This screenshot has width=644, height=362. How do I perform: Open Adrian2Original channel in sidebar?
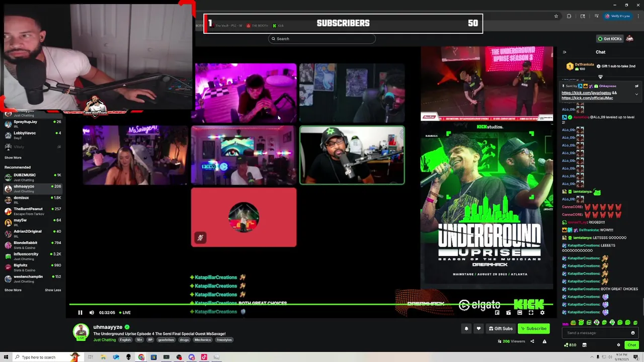click(33, 234)
